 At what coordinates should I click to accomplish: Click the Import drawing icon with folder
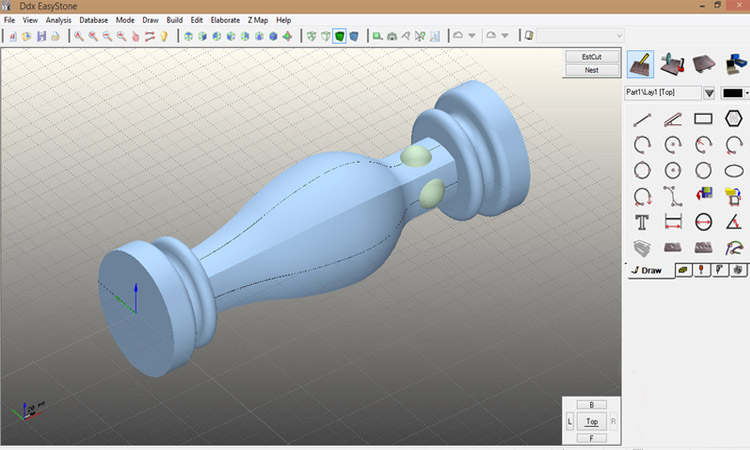[x=733, y=196]
